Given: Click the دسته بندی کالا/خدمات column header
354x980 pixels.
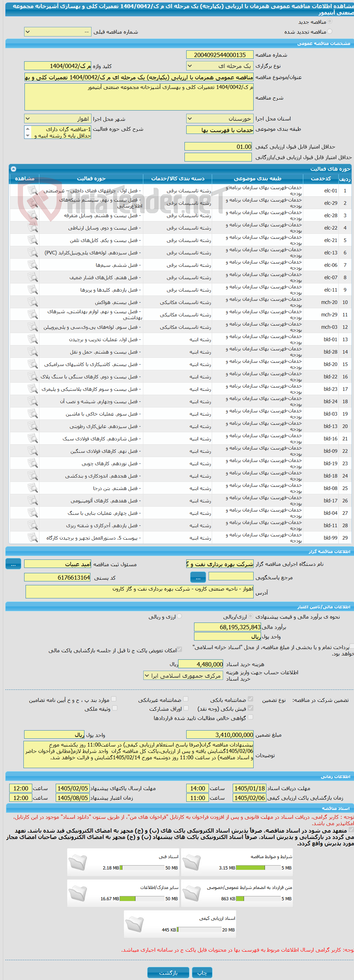Looking at the screenshot, I should [178, 179].
